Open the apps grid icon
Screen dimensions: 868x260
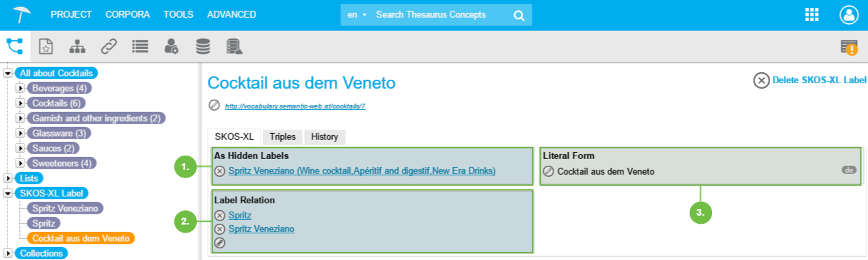pos(812,15)
